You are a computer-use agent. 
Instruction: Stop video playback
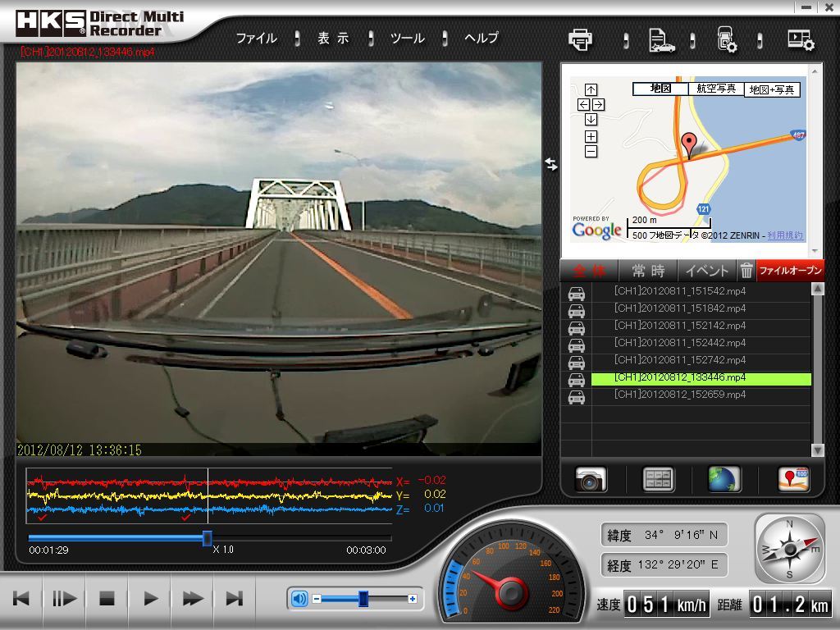[107, 598]
